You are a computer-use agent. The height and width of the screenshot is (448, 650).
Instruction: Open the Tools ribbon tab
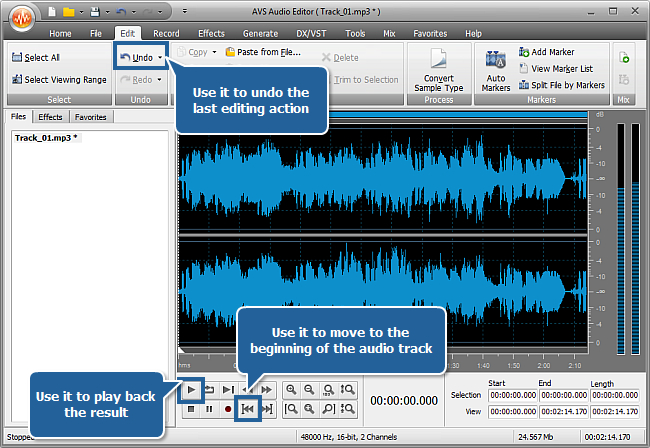click(355, 34)
